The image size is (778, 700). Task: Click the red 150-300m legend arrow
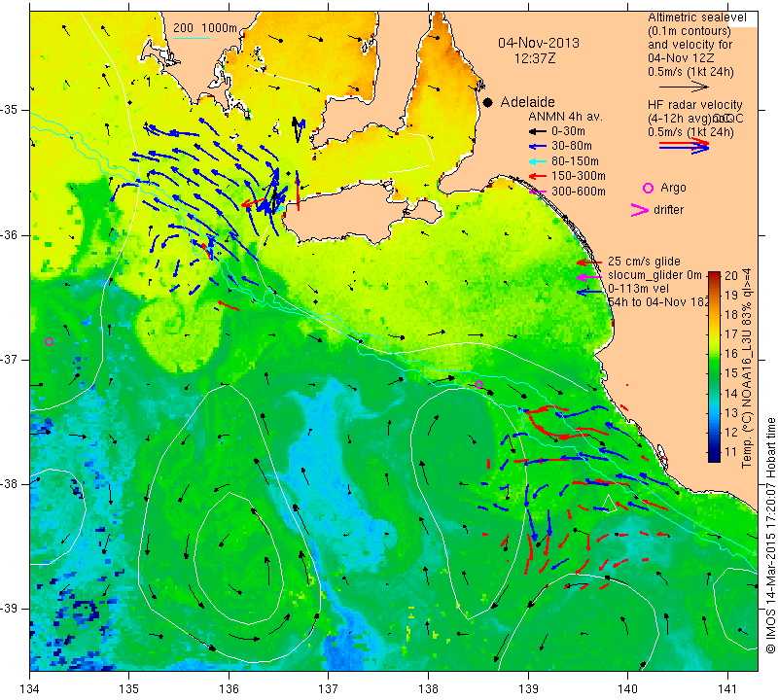click(x=537, y=176)
